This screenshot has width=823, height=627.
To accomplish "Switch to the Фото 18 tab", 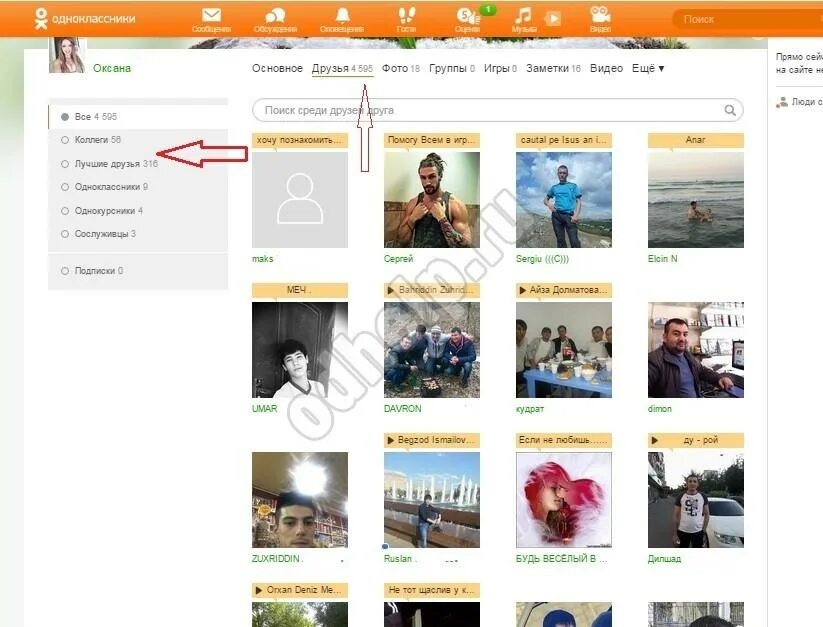I will pos(400,68).
